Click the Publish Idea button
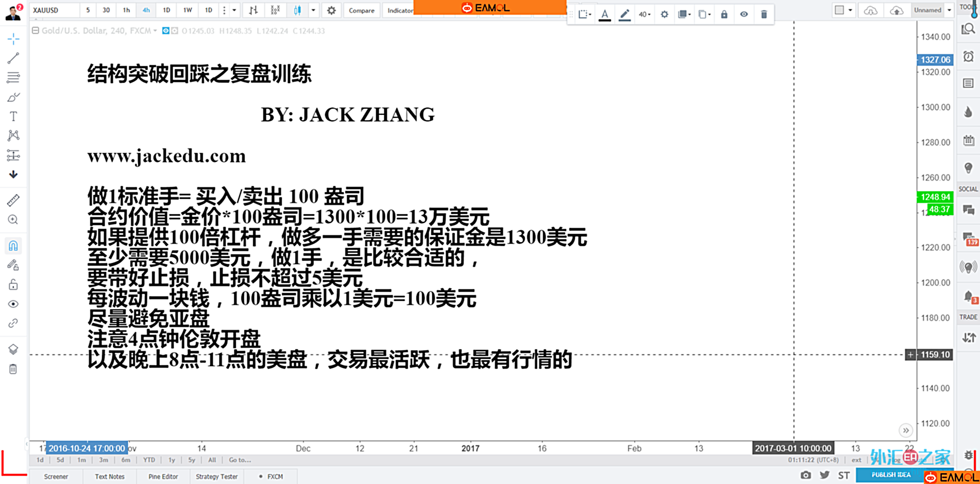980x484 pixels. tap(891, 475)
